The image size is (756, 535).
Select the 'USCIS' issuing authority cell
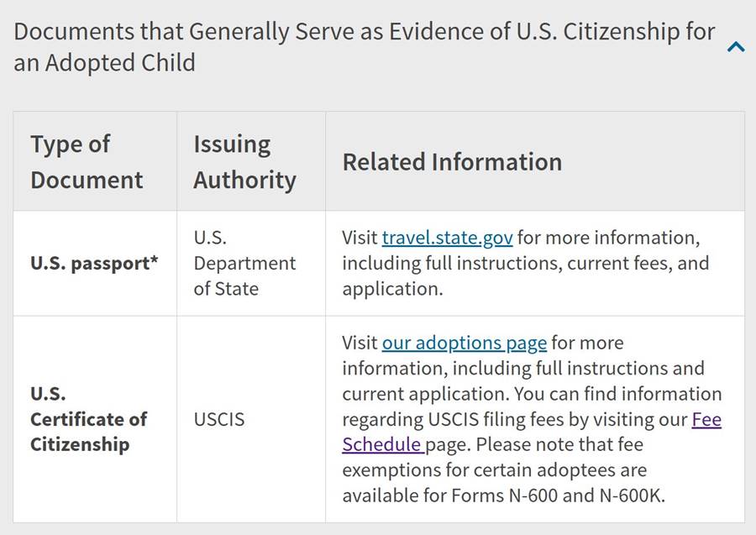(x=219, y=418)
